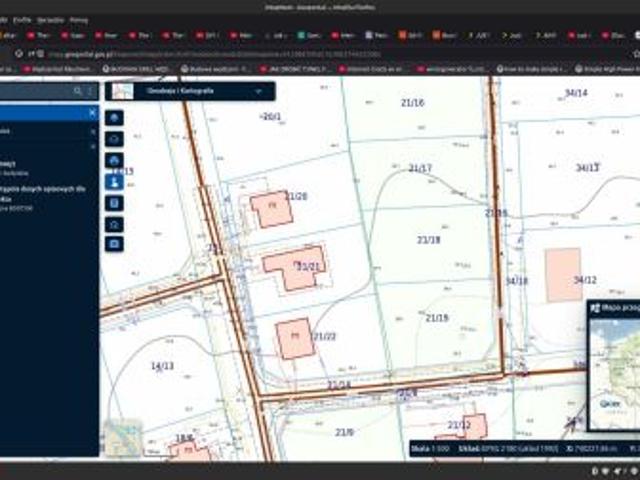Screen dimensions: 640x480
Task: Click parcel label 21/17 on the map
Action: [x=420, y=168]
